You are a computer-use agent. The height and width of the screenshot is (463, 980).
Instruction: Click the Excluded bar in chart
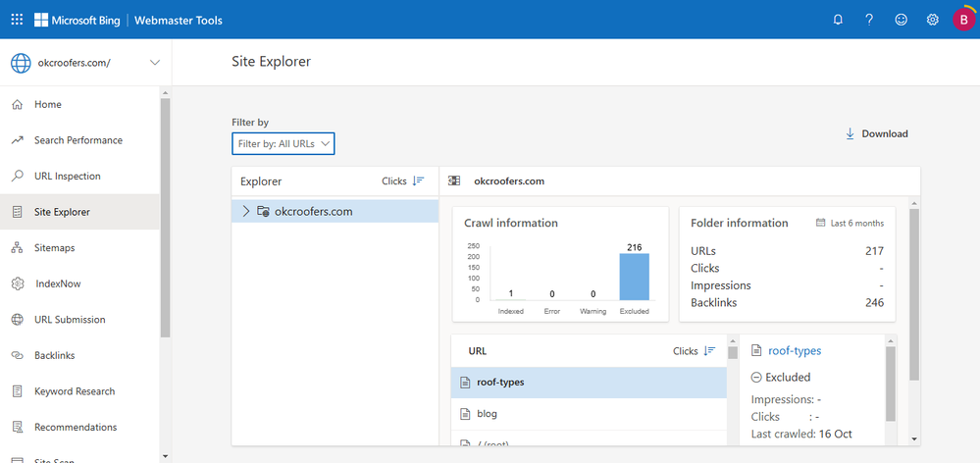[x=635, y=277]
